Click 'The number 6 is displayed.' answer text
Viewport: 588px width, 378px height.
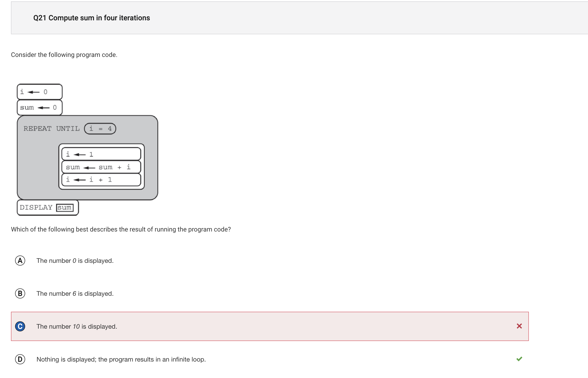tap(75, 294)
